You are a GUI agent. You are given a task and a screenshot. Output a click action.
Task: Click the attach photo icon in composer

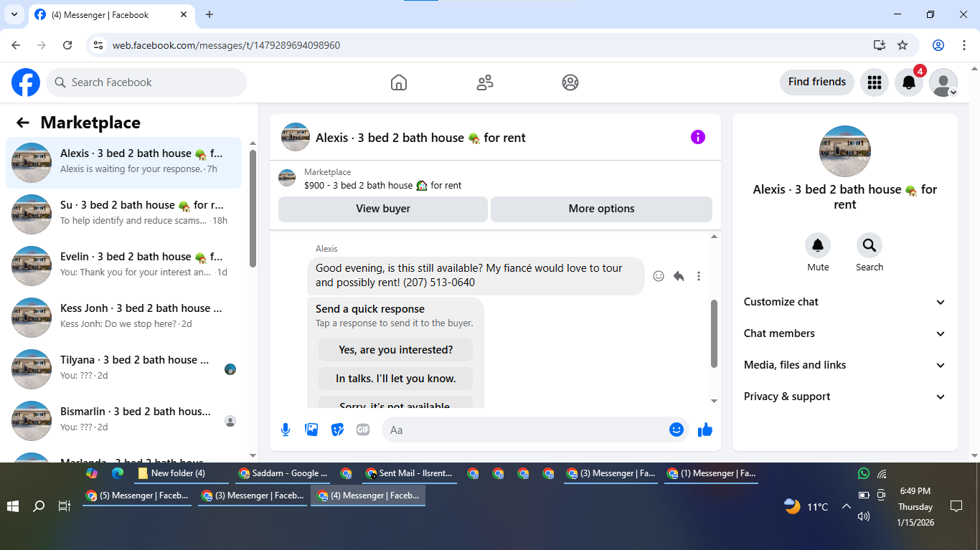coord(311,430)
